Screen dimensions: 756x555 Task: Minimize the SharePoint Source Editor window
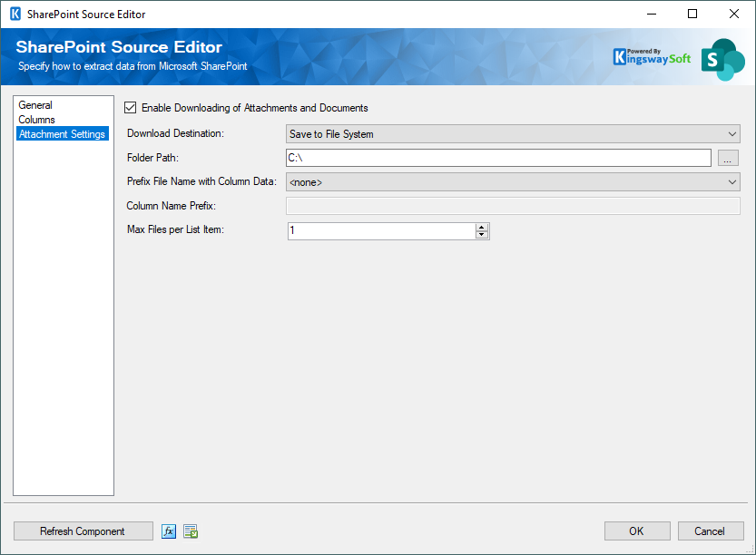coord(652,14)
